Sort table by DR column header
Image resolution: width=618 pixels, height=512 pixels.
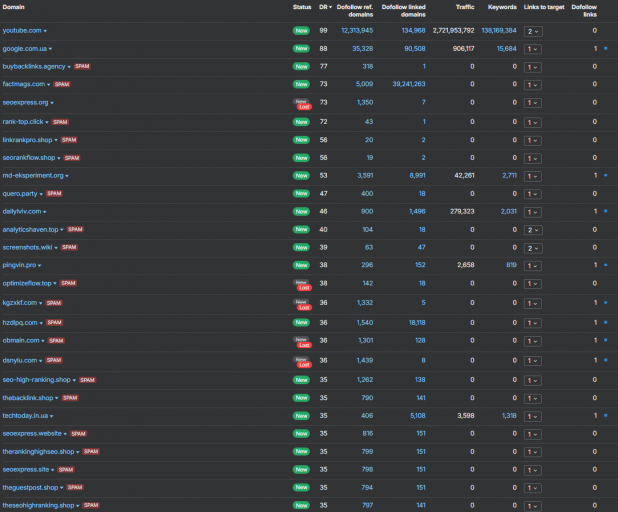(x=325, y=7)
